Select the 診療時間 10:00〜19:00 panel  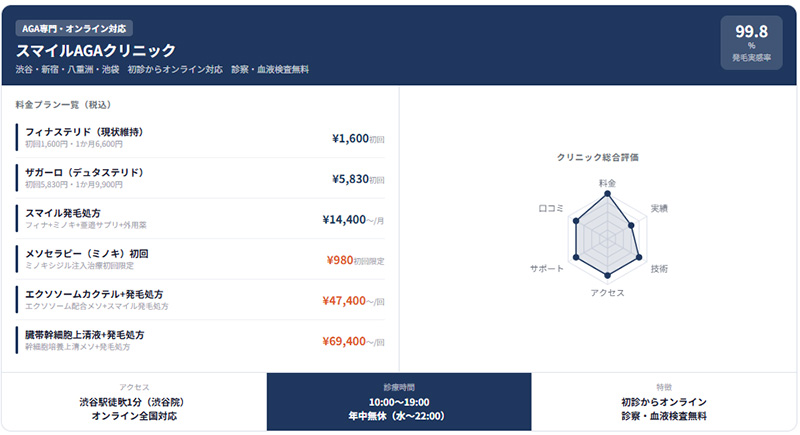(399, 402)
